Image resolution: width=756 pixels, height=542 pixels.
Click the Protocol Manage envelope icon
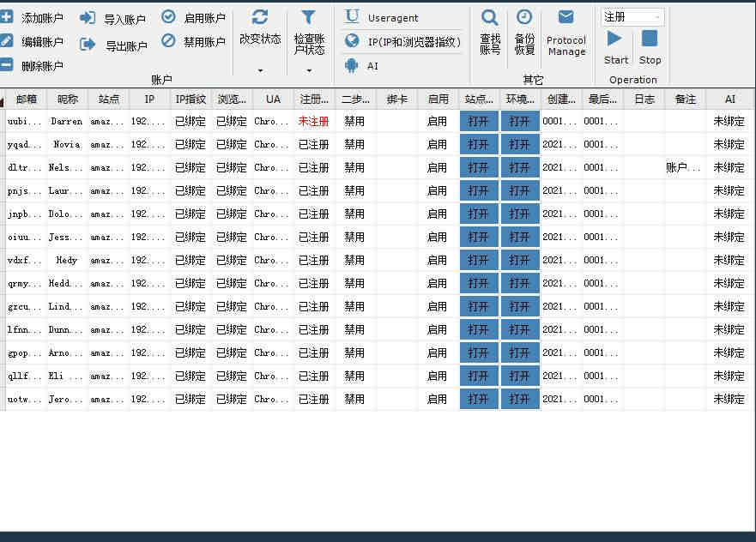tap(566, 17)
